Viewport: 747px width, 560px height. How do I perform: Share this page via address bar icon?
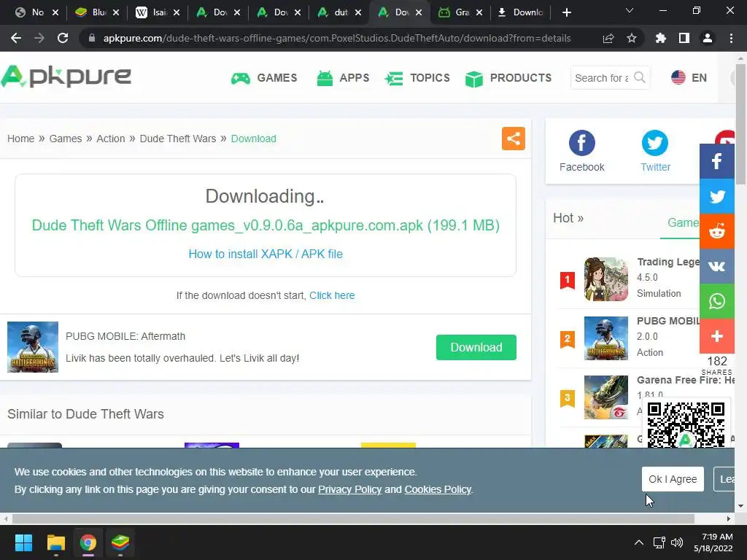point(608,38)
